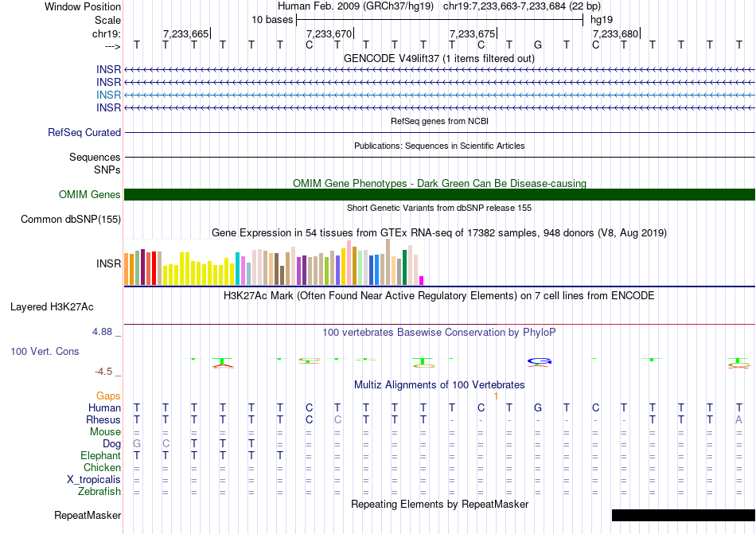Click the 7,233,670 position marker on ruler
756x534 pixels.
[x=329, y=34]
